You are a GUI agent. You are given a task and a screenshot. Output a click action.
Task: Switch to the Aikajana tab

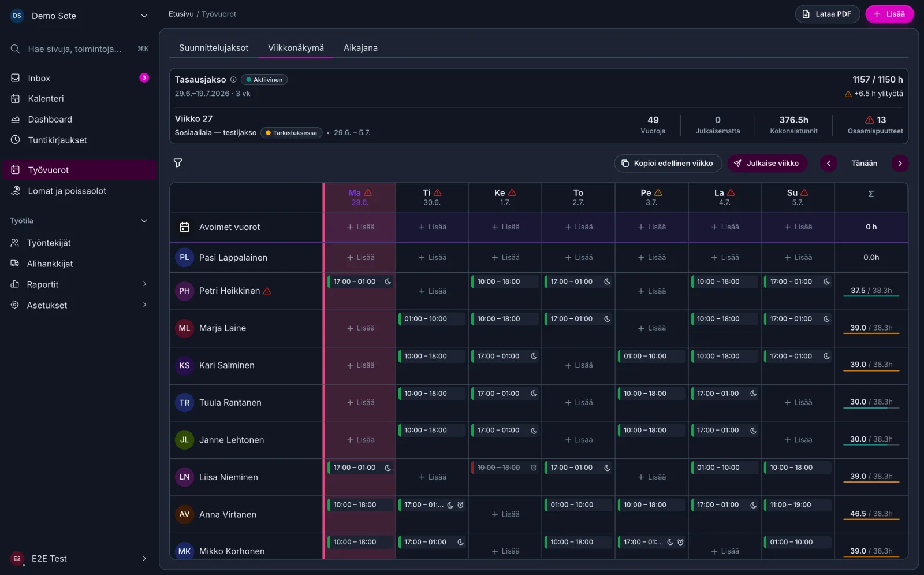click(360, 48)
